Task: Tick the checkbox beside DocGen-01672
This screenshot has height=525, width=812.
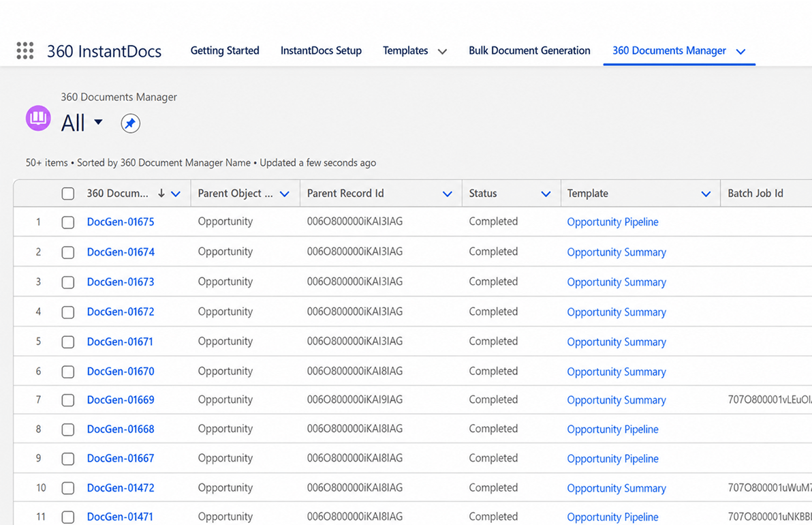Action: (68, 312)
